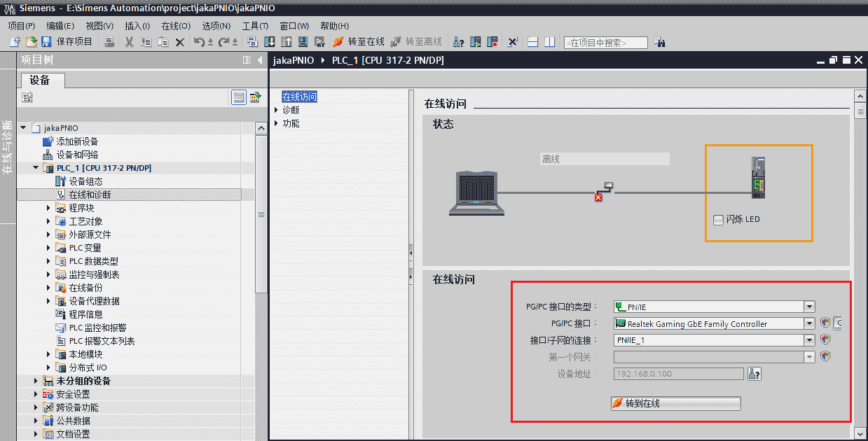Open the PG/PC 接口的类型 dropdown
The width and height of the screenshot is (868, 441).
(809, 307)
